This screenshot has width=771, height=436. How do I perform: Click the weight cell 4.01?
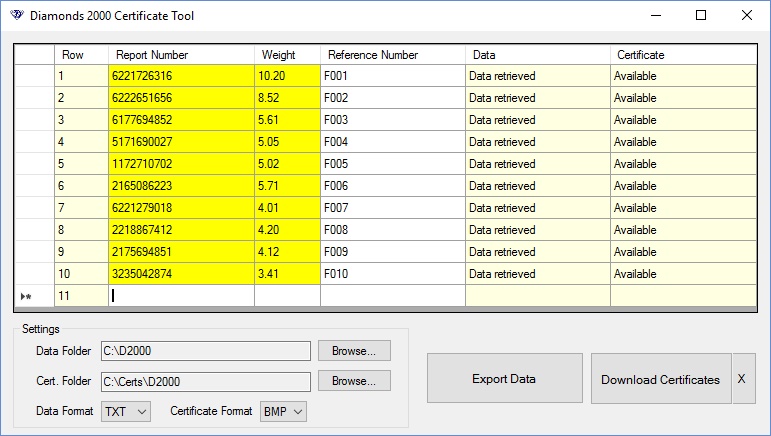point(287,208)
